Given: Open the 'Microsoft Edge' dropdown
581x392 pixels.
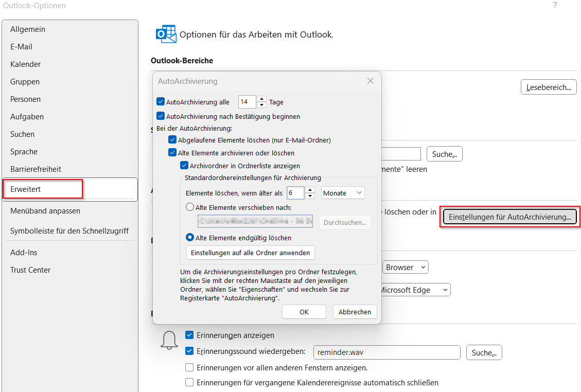Looking at the screenshot, I should 416,290.
